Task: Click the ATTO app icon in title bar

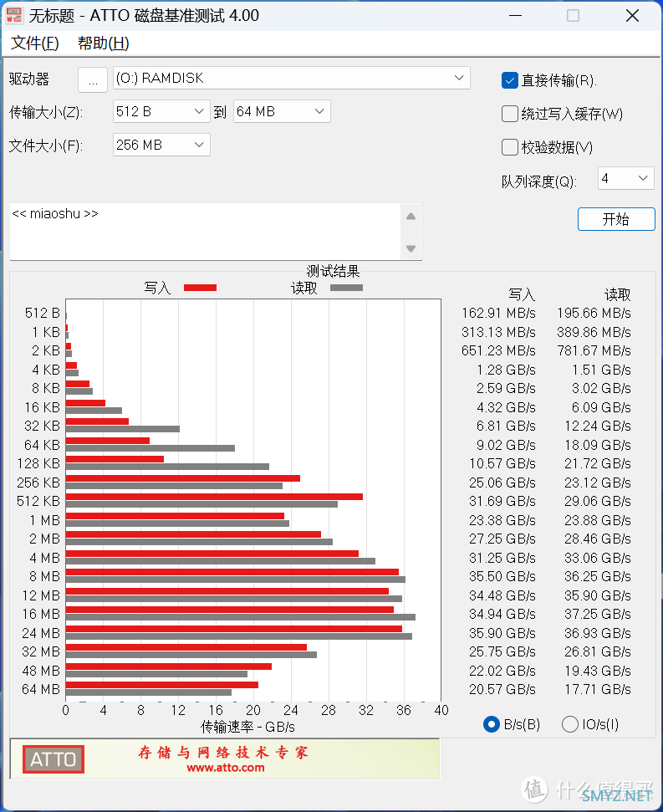Action: pos(13,16)
